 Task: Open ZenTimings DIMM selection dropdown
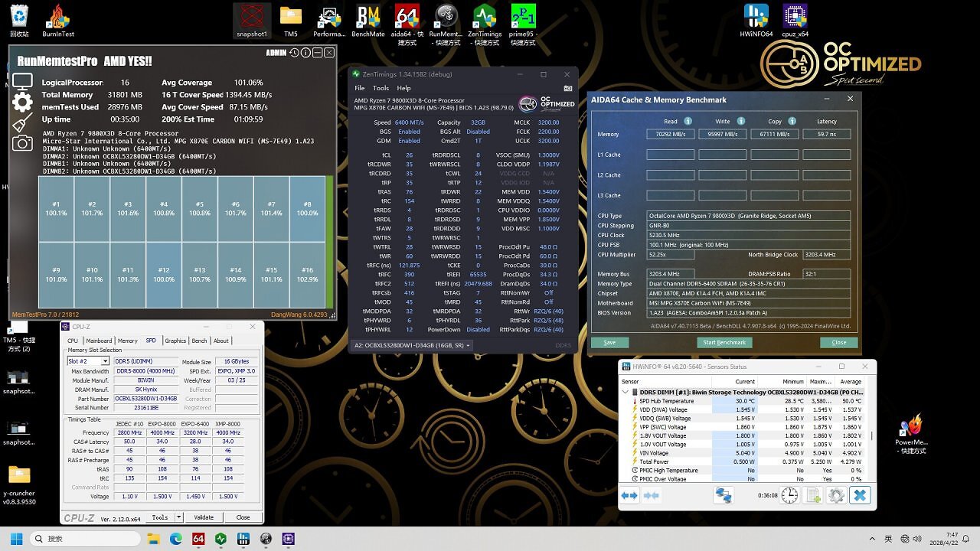click(x=412, y=345)
